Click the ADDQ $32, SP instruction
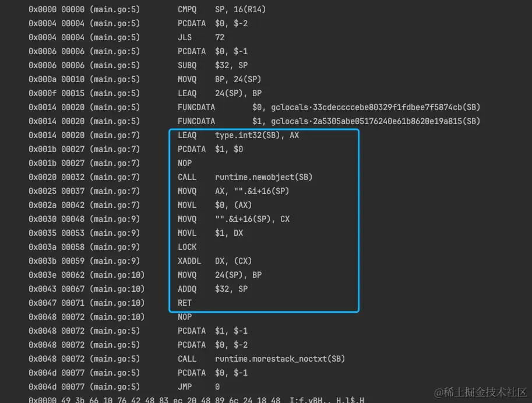This screenshot has height=403, width=532. click(213, 289)
